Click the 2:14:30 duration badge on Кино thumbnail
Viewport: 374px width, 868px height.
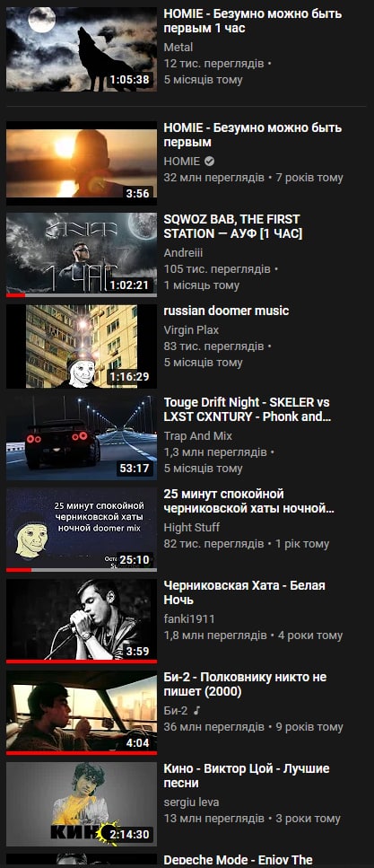(129, 834)
